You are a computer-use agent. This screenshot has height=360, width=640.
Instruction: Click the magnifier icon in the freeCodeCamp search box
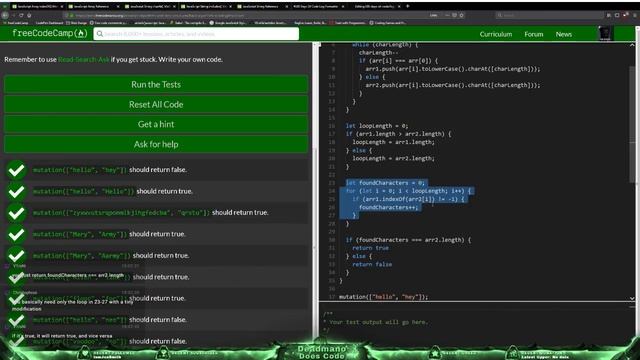coord(100,34)
